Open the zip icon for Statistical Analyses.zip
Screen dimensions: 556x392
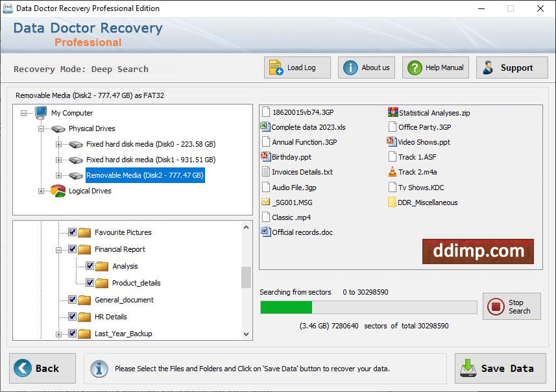tap(392, 112)
